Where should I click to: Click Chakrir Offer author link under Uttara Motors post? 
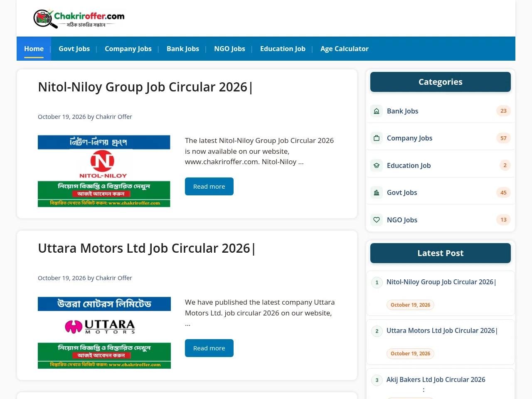(x=114, y=278)
